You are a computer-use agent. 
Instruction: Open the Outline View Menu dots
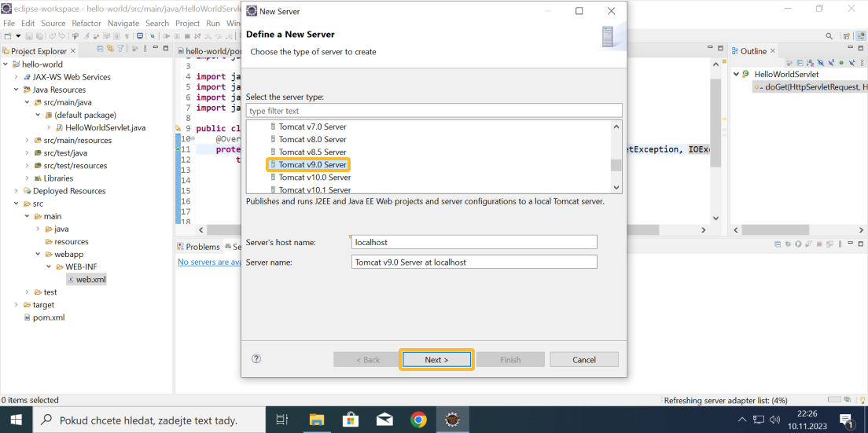(862, 63)
